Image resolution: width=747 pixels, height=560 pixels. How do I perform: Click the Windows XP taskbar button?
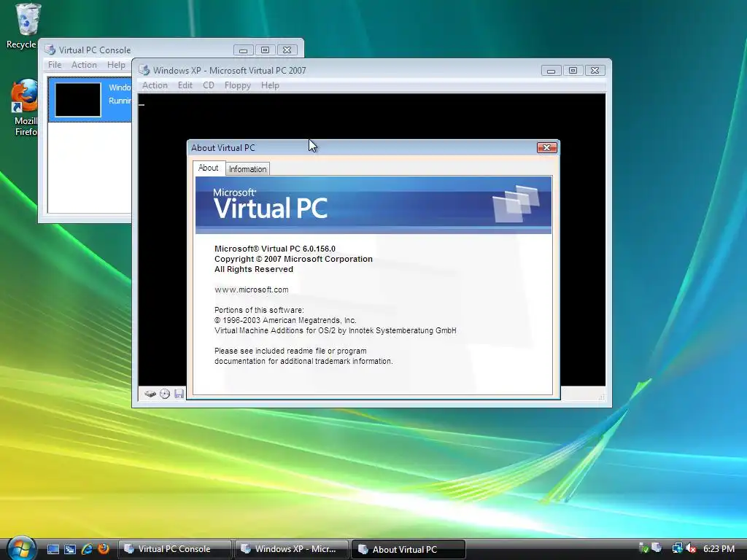pos(291,549)
